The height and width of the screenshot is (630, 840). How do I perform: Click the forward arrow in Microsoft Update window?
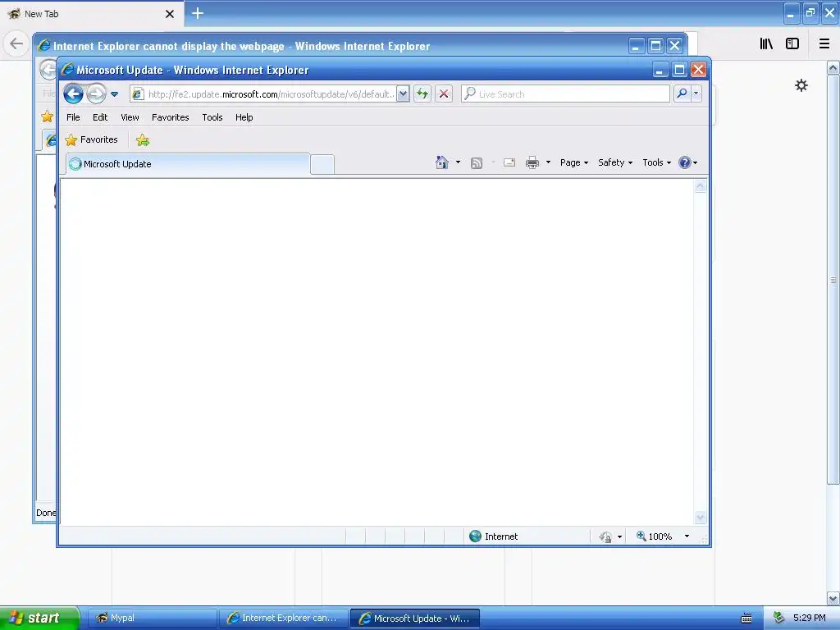tap(97, 94)
